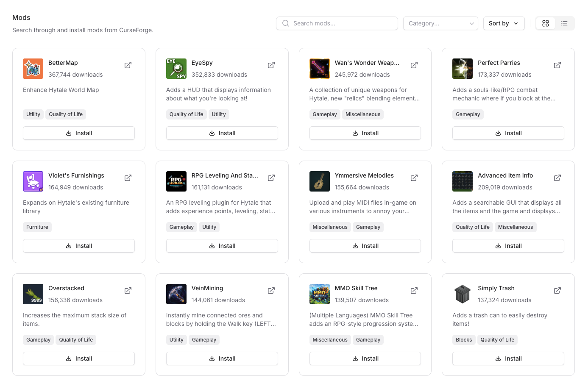Switch to list view layout
588x389 pixels.
pos(564,23)
